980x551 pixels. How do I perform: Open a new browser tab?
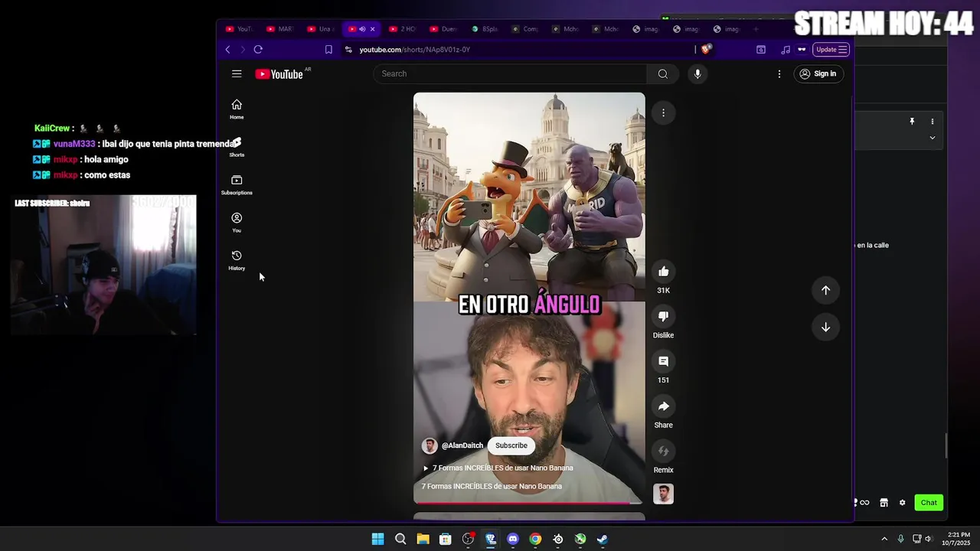point(756,29)
